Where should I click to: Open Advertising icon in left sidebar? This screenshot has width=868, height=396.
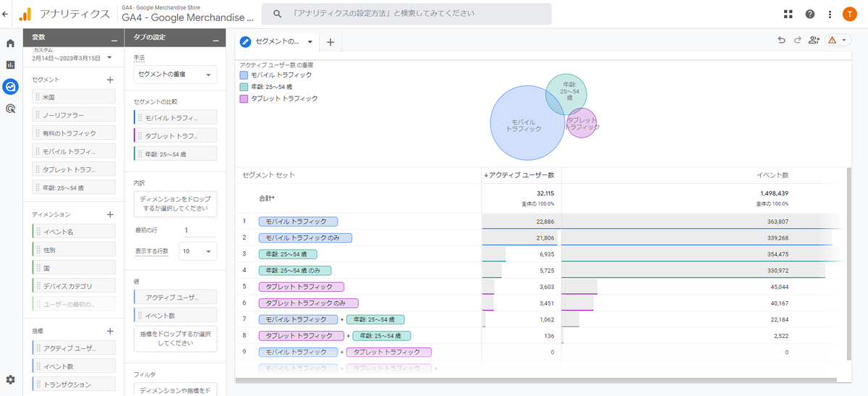click(x=10, y=109)
